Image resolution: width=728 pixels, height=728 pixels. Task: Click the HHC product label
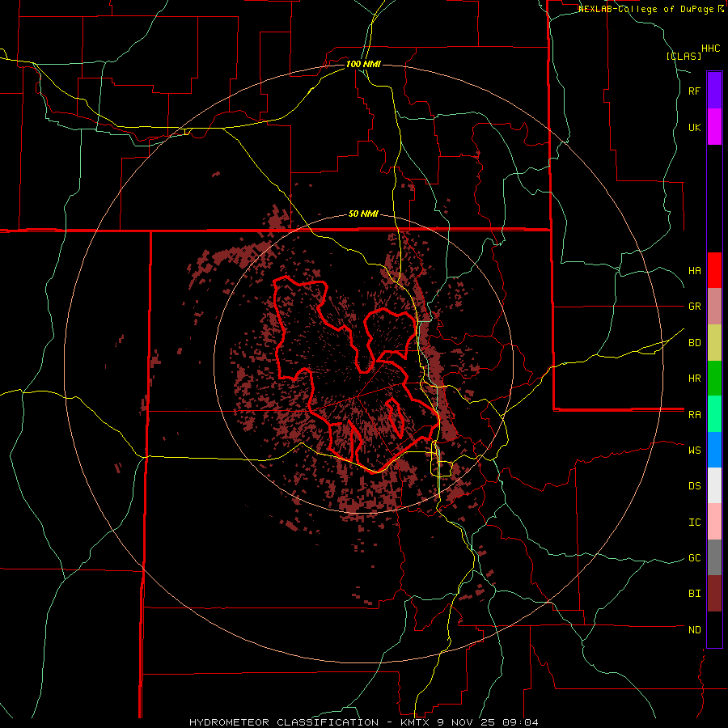pyautogui.click(x=710, y=49)
